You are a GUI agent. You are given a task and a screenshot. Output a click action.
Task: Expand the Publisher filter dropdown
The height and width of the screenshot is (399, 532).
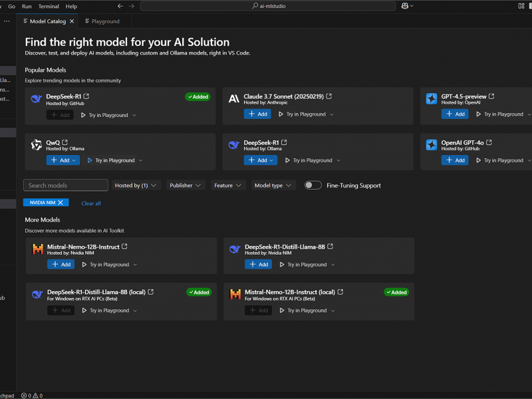tap(185, 185)
